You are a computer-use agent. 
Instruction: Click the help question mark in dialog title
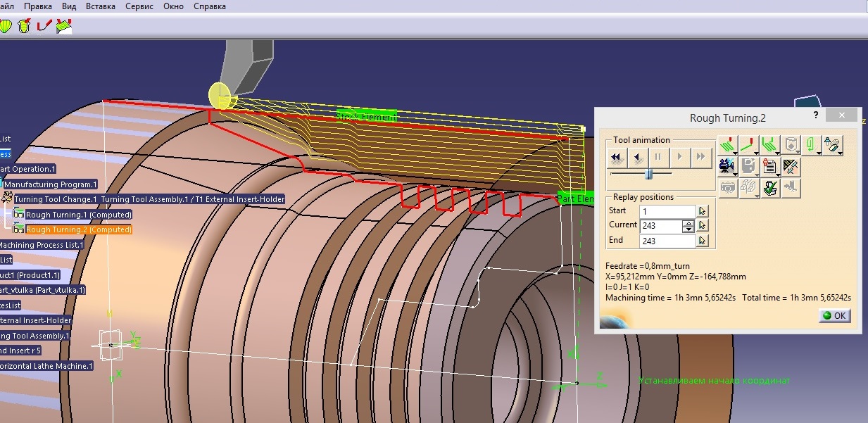(815, 115)
